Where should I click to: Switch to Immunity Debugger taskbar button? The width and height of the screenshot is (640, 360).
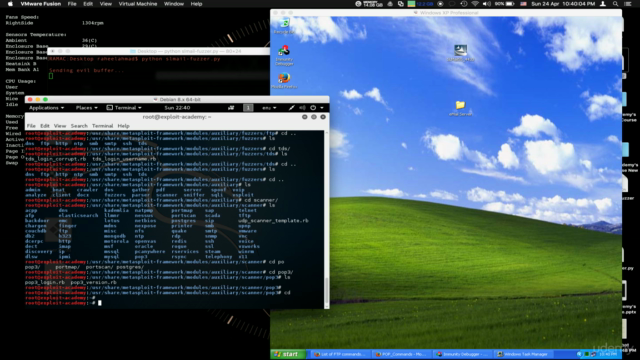pos(462,354)
